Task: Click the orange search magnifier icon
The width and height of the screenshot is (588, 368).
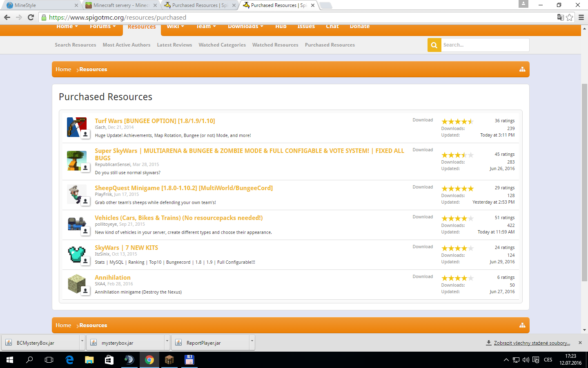Action: [434, 45]
